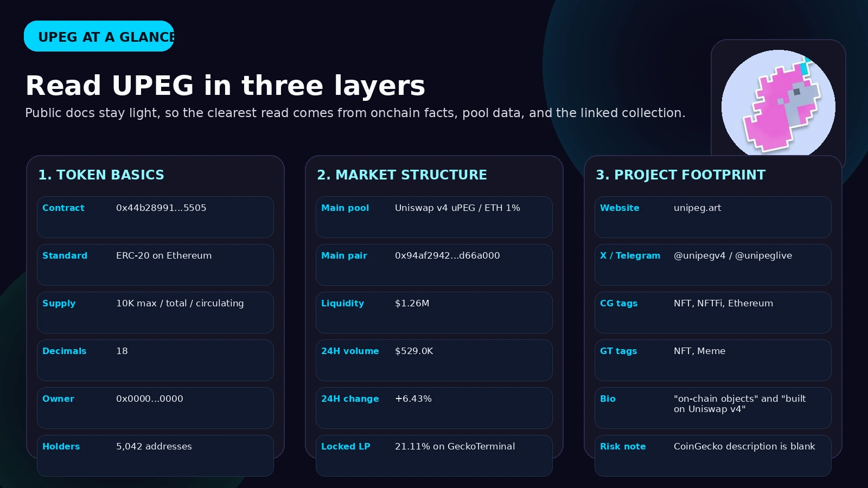Screen dimensions: 868x488
Task: Open the unipeg.art website link
Action: [698, 208]
